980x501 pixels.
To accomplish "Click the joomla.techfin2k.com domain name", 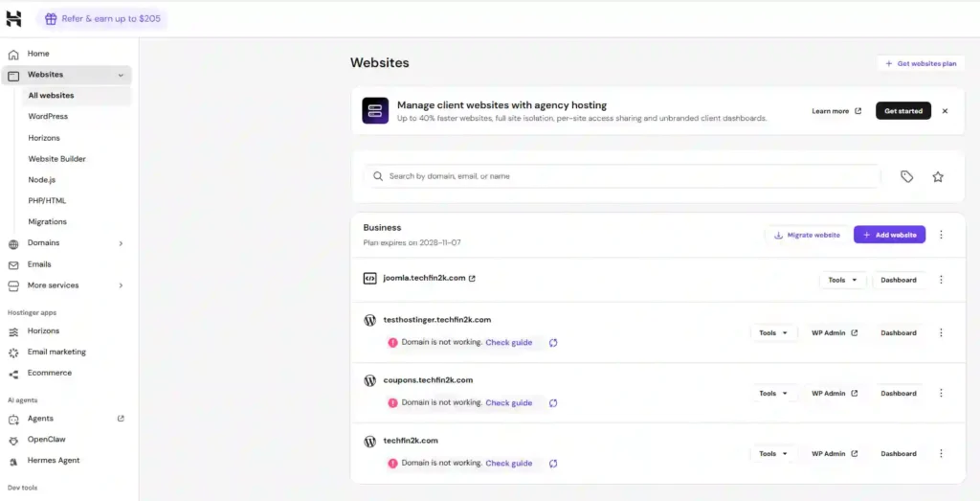I will click(x=424, y=279).
